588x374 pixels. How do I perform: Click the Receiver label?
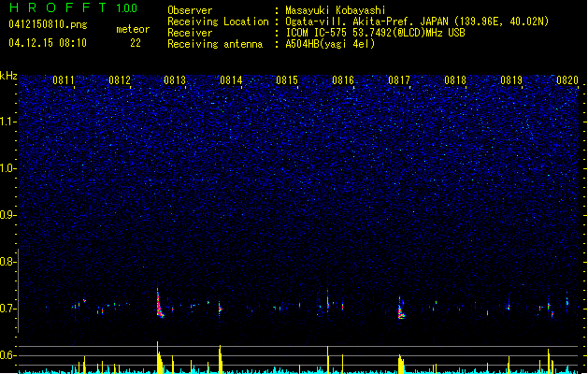click(x=190, y=33)
